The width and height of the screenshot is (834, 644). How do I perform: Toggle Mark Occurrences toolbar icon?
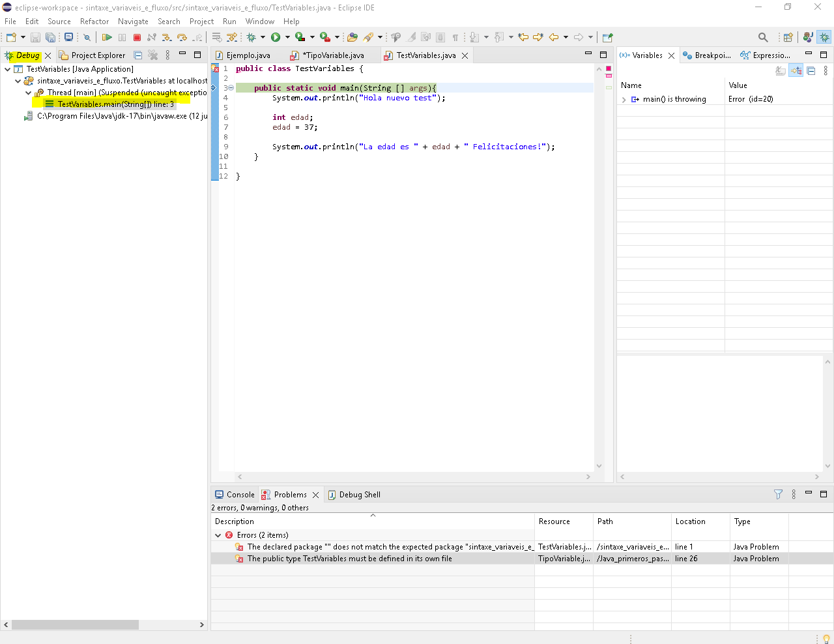pyautogui.click(x=410, y=37)
